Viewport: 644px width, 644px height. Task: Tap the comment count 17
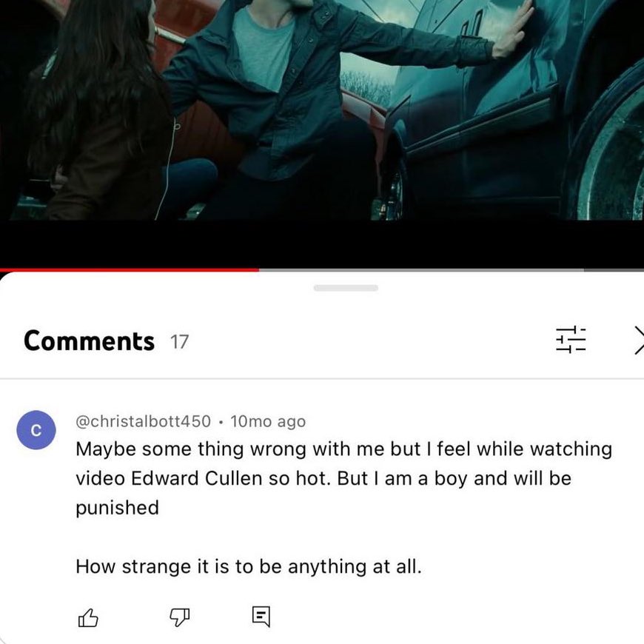tap(179, 342)
